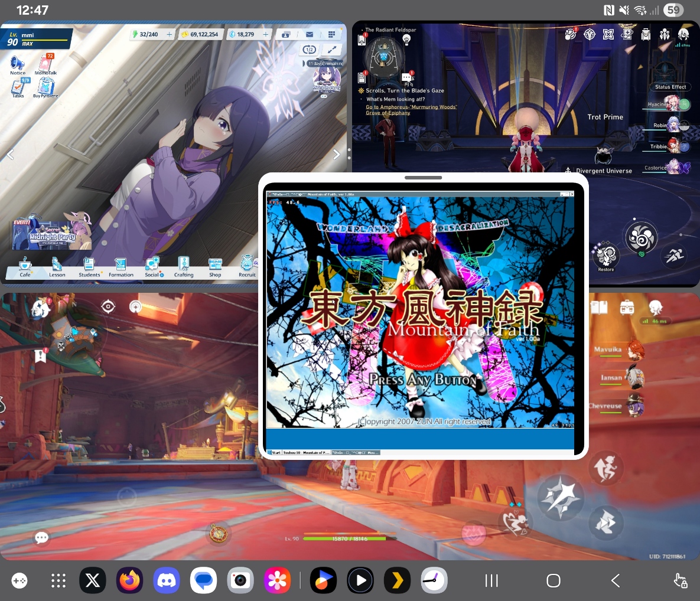The height and width of the screenshot is (601, 700).
Task: Open mailbox envelope icon in Blue Archive
Action: pyautogui.click(x=310, y=34)
